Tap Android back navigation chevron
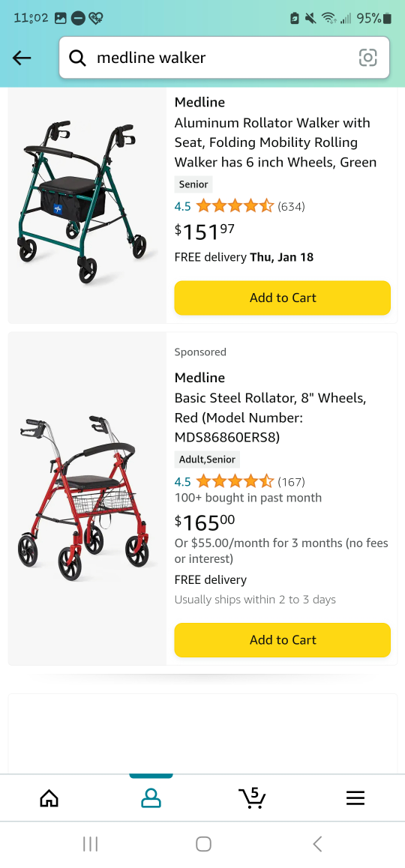The width and height of the screenshot is (405, 868). (317, 844)
